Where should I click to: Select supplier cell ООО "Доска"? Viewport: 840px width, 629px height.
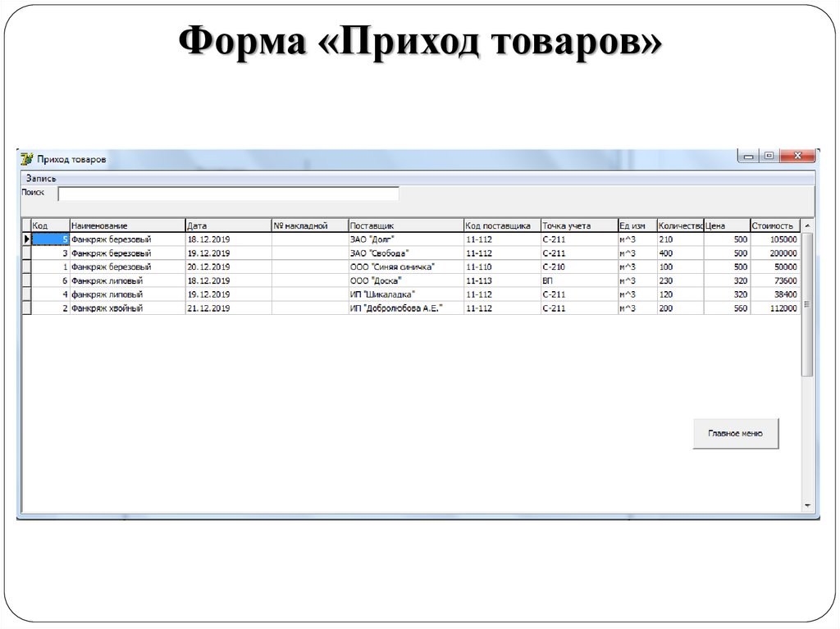[406, 280]
